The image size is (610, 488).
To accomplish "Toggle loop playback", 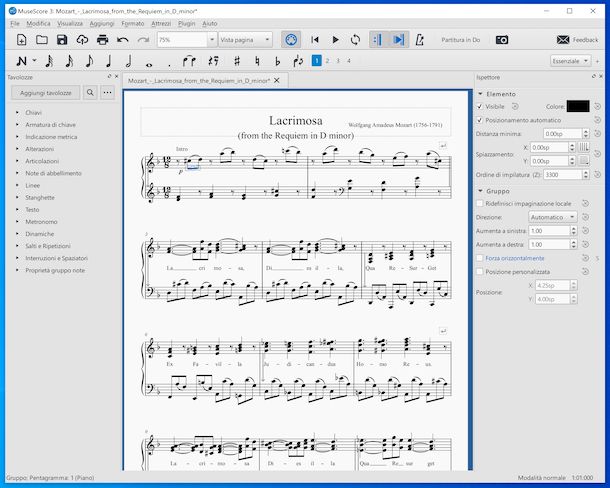I will tap(355, 40).
